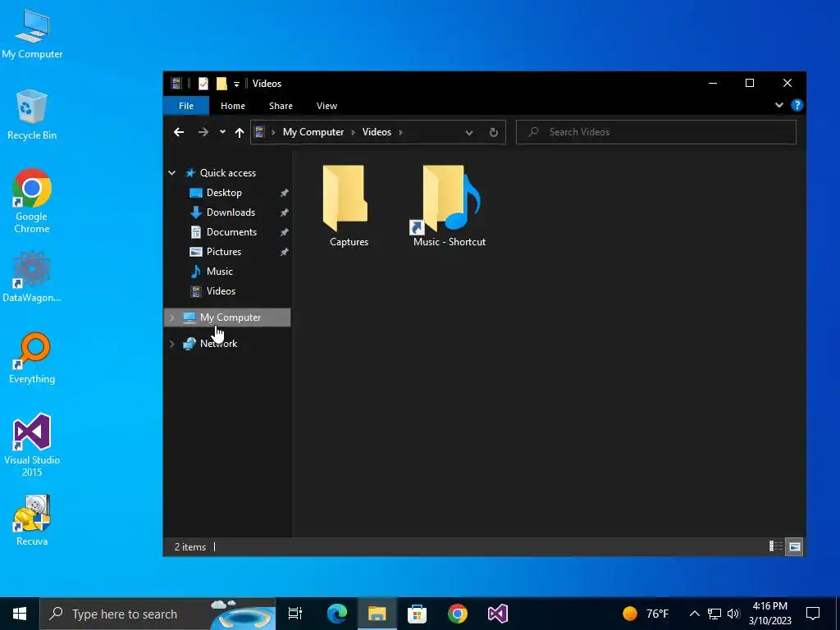
Task: Open the Windows Start menu
Action: click(20, 614)
